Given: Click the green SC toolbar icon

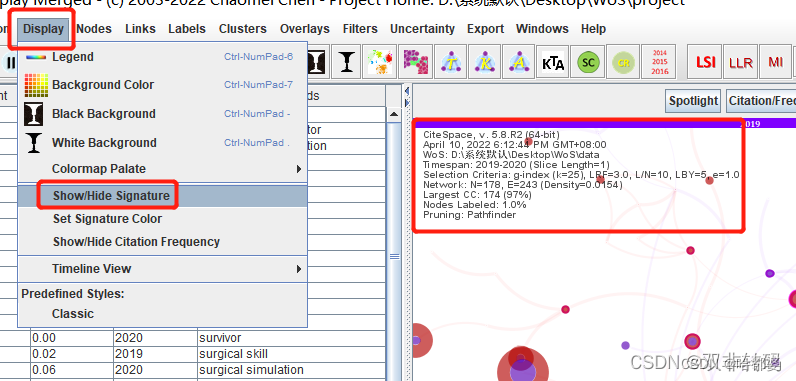Looking at the screenshot, I should pos(588,62).
